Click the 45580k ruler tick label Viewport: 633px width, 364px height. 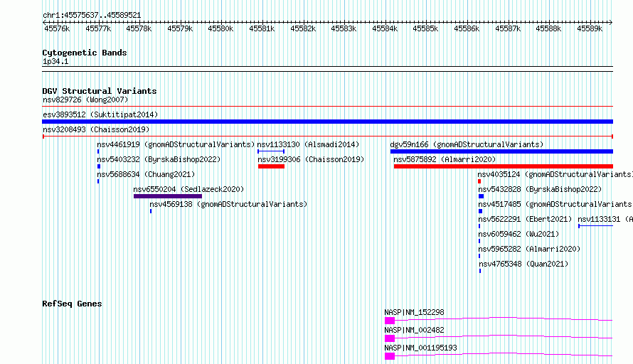point(220,28)
